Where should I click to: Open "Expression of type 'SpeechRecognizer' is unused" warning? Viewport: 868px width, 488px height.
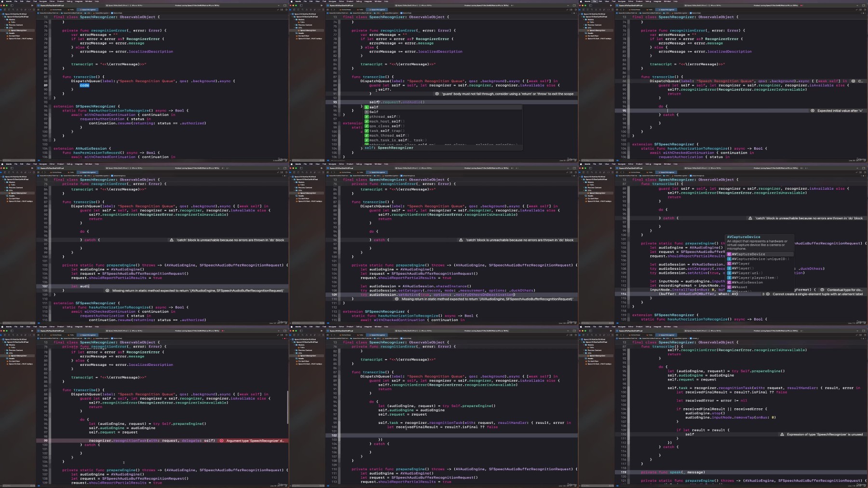pos(825,434)
